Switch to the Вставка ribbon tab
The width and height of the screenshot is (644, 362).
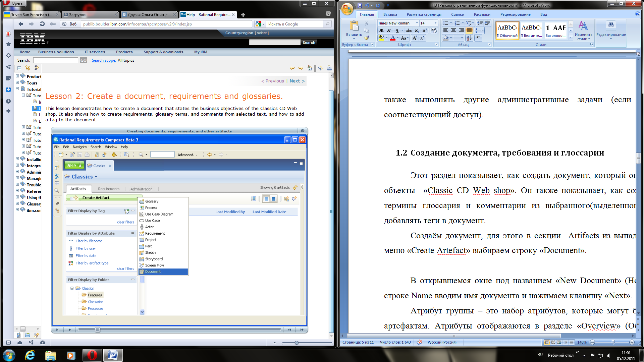(x=390, y=14)
